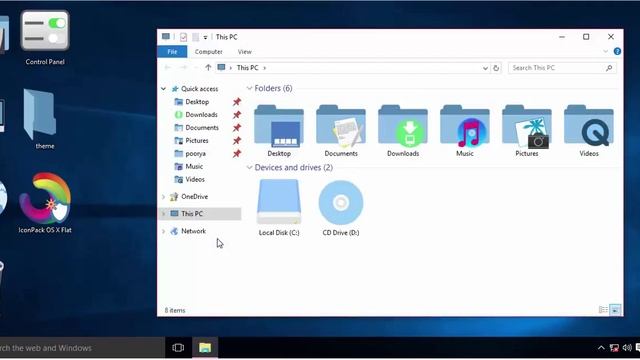This screenshot has height=360, width=640.
Task: Go up one level with Up arrow
Action: pos(208,68)
